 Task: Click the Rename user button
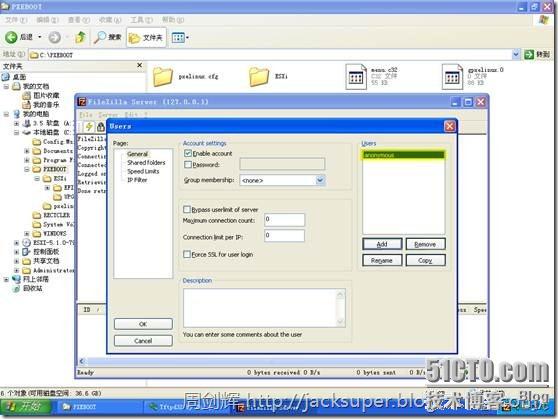tap(382, 260)
